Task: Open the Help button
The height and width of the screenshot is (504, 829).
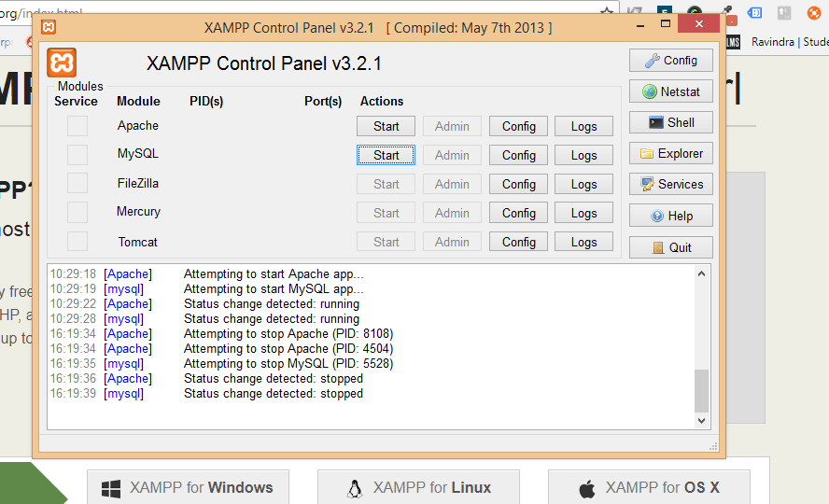Action: click(671, 216)
